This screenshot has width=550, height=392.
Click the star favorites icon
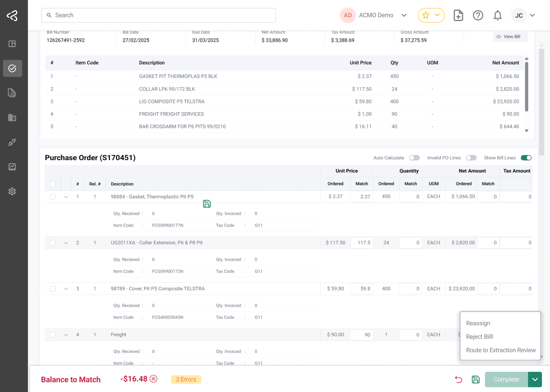pos(426,15)
